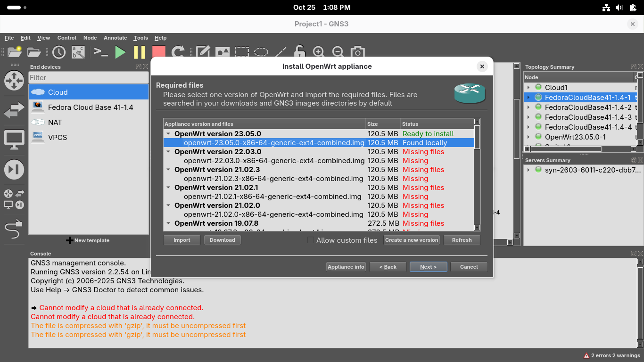Select the Browse End Devices monitor icon

[14, 140]
